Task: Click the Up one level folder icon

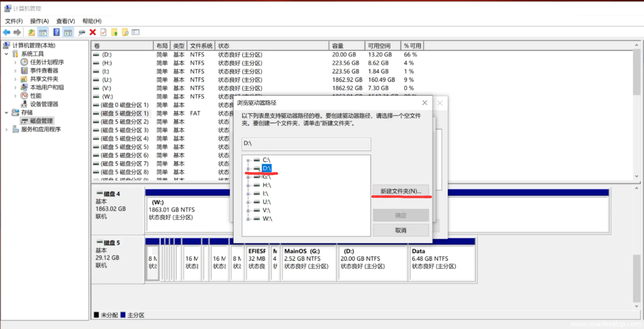Action: (31, 32)
